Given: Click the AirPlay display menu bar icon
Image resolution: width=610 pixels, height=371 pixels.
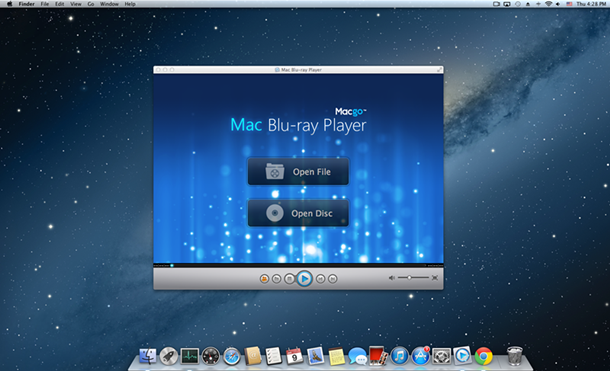Looking at the screenshot, I should pyautogui.click(x=507, y=4).
